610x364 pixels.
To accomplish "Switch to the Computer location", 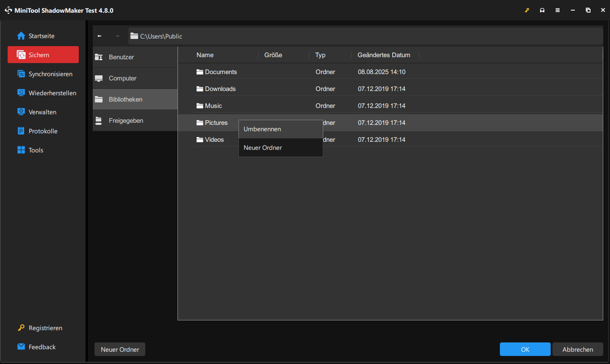I will click(135, 78).
